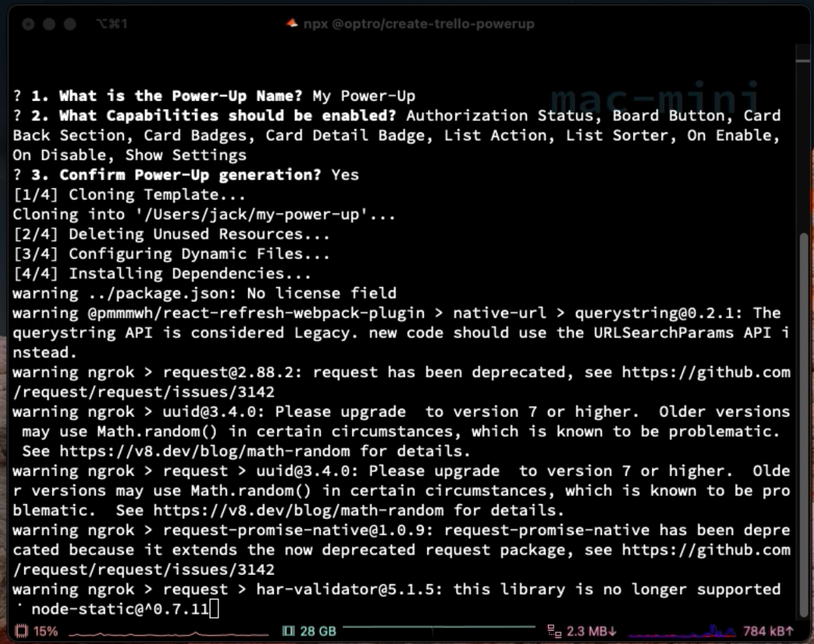Click '3. Confirm Power-Up generation?' prompt
The height and width of the screenshot is (644, 814).
pos(176,175)
